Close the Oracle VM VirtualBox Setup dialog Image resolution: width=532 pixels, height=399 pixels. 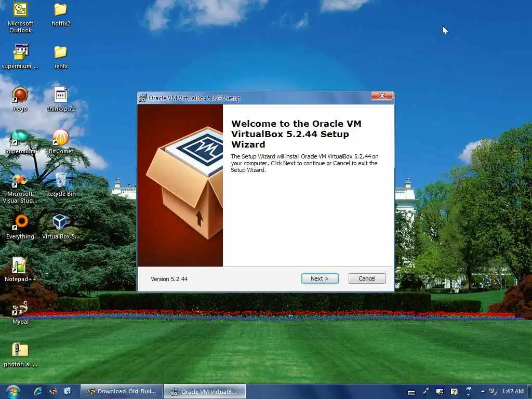point(382,96)
